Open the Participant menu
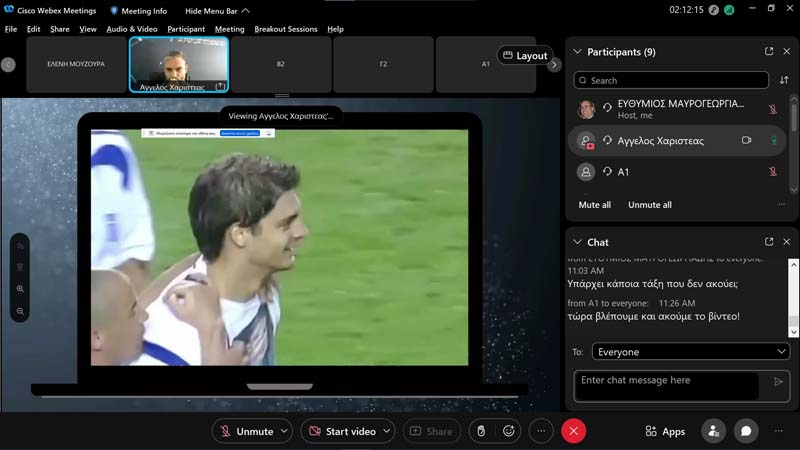 (186, 29)
